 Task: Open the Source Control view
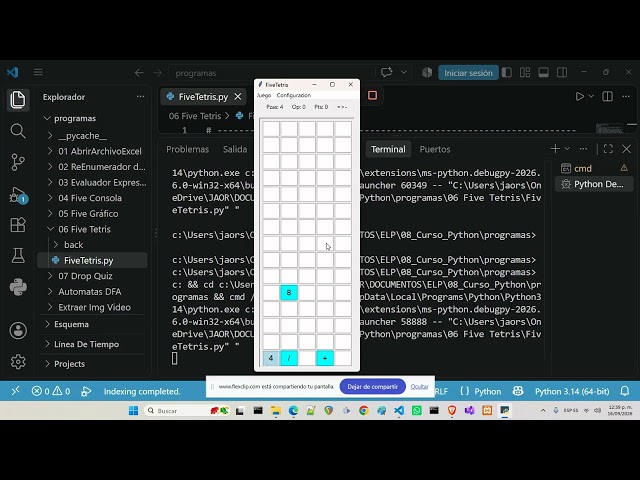(x=18, y=162)
